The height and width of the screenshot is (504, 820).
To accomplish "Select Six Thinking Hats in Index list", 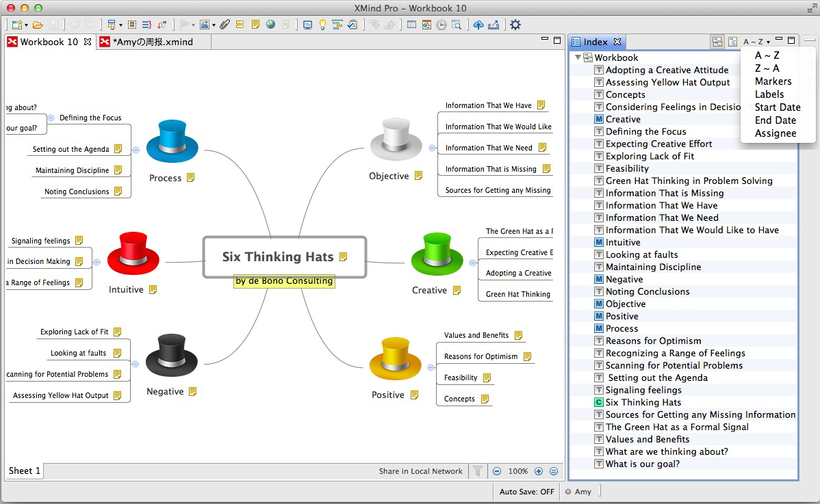I will [643, 402].
